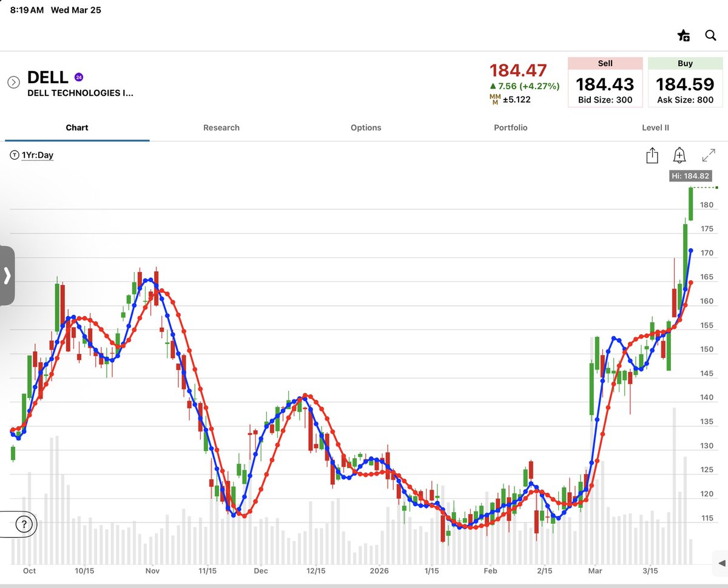This screenshot has width=728, height=588.
Task: Click the ±5.122 expected move value
Action: (517, 100)
